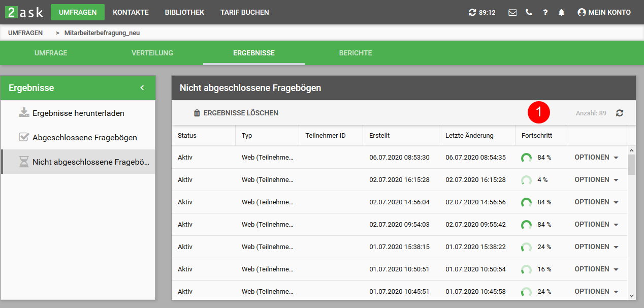Sort by Status column header
644x308 pixels.
pyautogui.click(x=204, y=136)
